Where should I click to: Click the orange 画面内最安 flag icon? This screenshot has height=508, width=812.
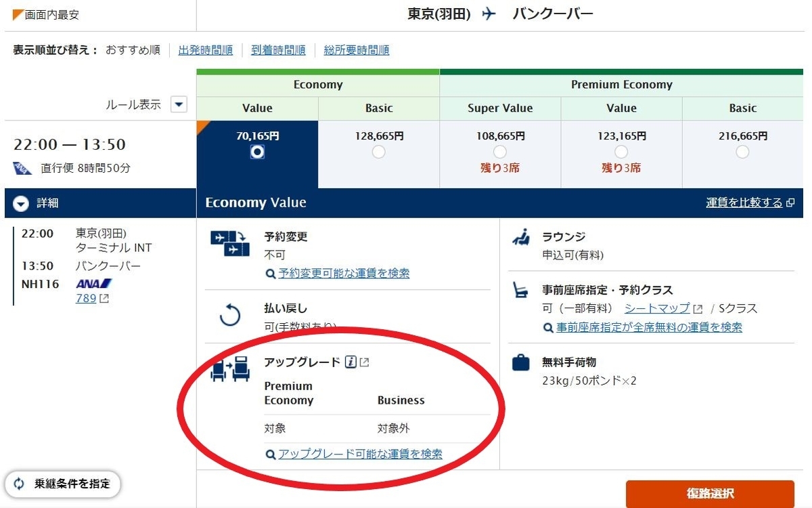(x=18, y=14)
